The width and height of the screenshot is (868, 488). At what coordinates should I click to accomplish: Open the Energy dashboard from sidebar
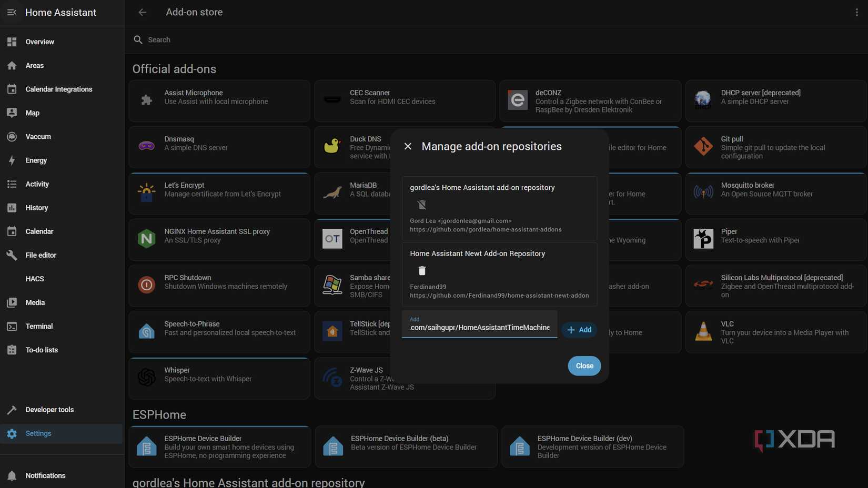click(62, 160)
